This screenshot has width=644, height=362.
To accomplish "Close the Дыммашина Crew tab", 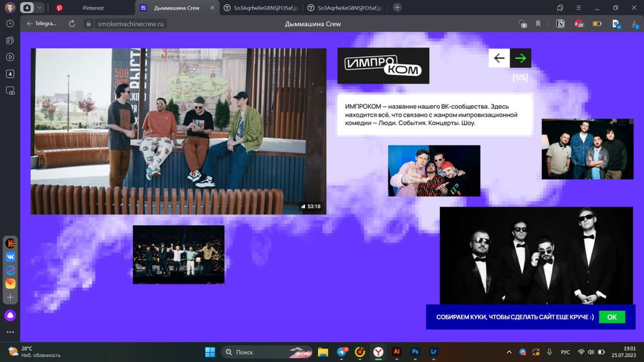I will (x=213, y=8).
